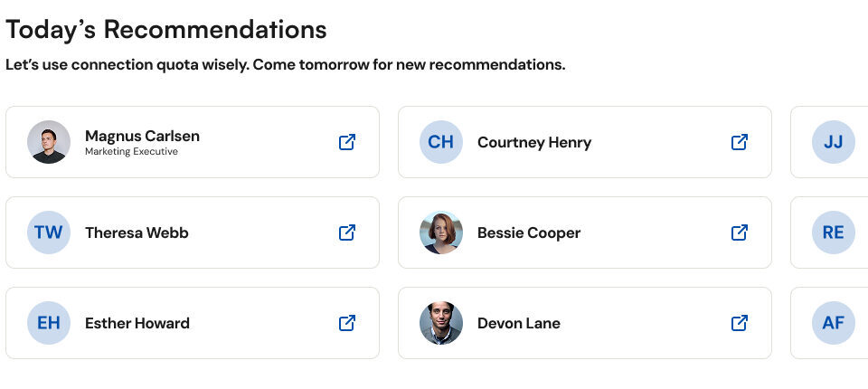Viewport: 868px width, 389px height.
Task: Click Bessie Cooper's profile photo
Action: pyautogui.click(x=441, y=232)
